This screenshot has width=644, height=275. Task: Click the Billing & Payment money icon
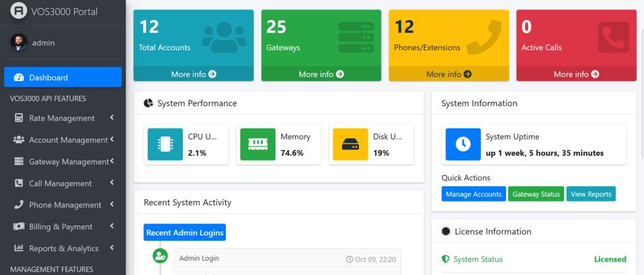[19, 227]
